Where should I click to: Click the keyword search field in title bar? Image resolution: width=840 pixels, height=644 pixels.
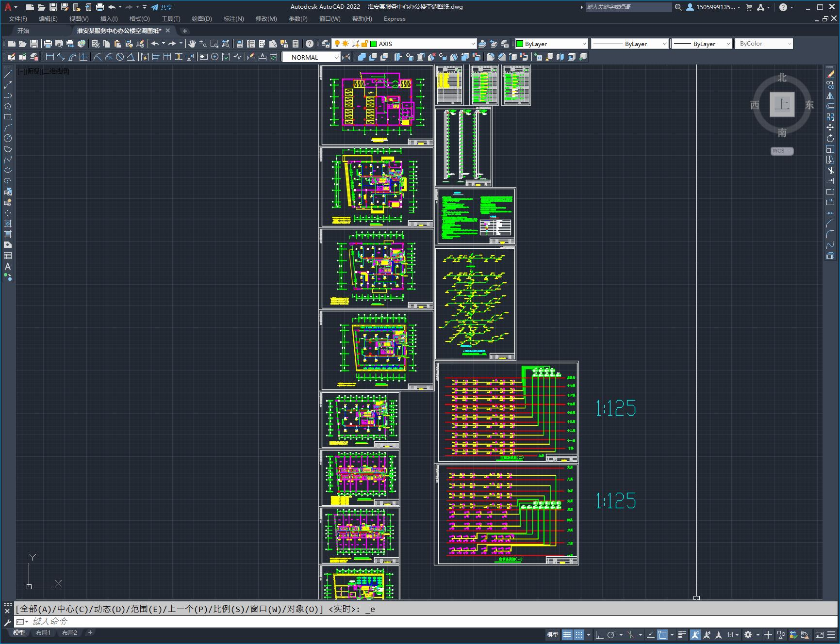point(628,7)
